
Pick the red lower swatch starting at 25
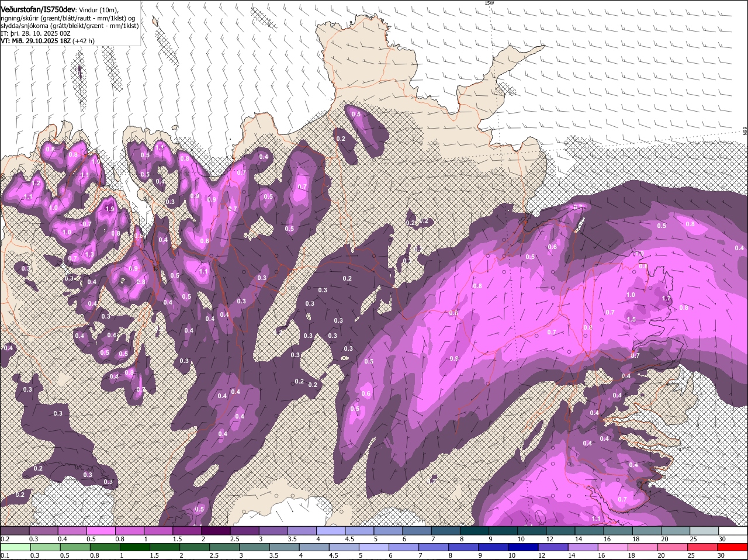[x=702, y=547]
